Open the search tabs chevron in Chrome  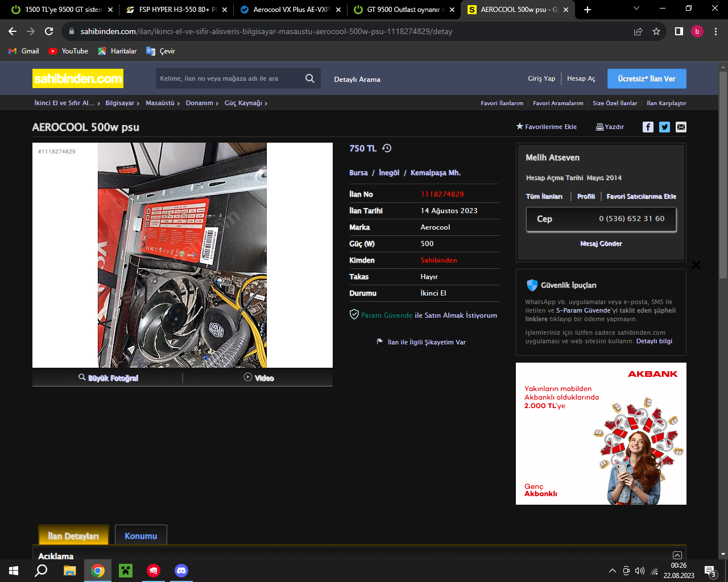[636, 9]
